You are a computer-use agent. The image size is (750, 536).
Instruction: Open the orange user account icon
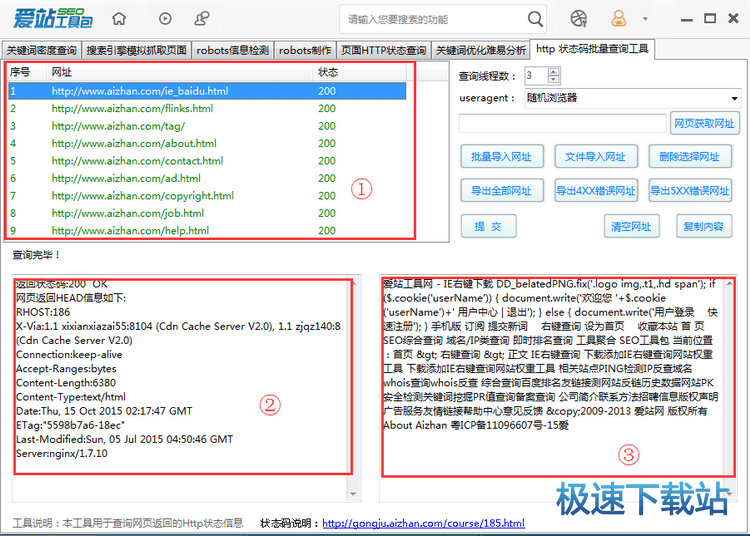pyautogui.click(x=618, y=19)
